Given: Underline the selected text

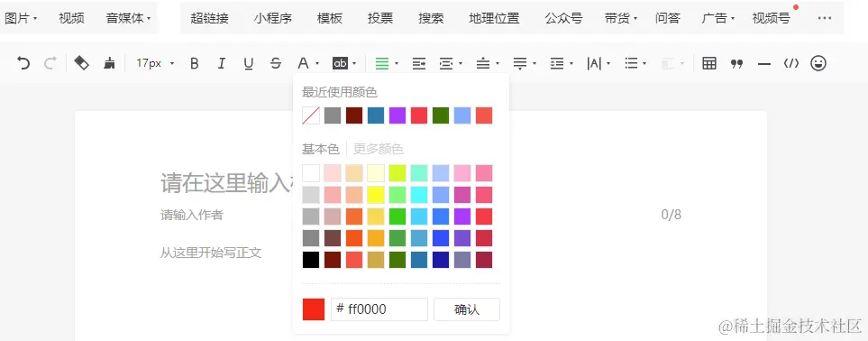Looking at the screenshot, I should coord(249,63).
